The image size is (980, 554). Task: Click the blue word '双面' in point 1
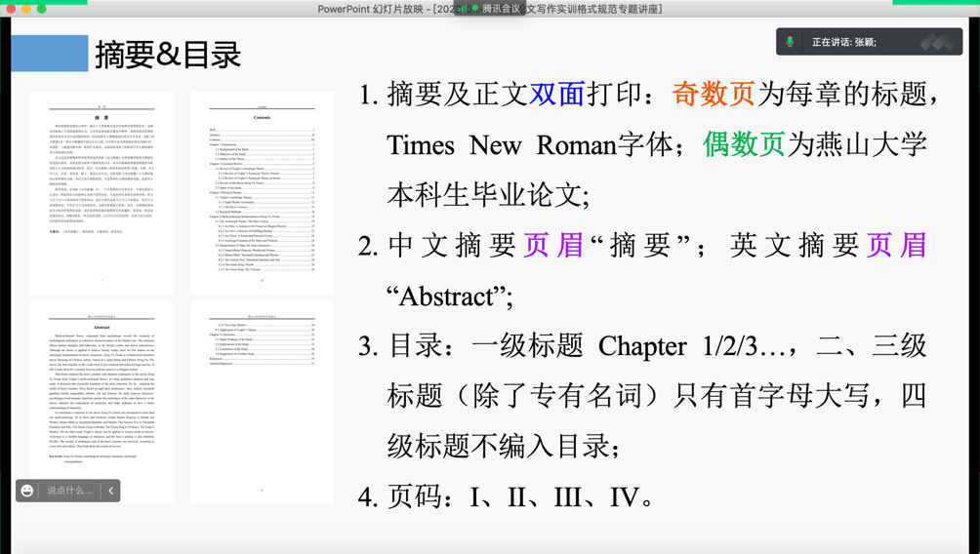(556, 94)
